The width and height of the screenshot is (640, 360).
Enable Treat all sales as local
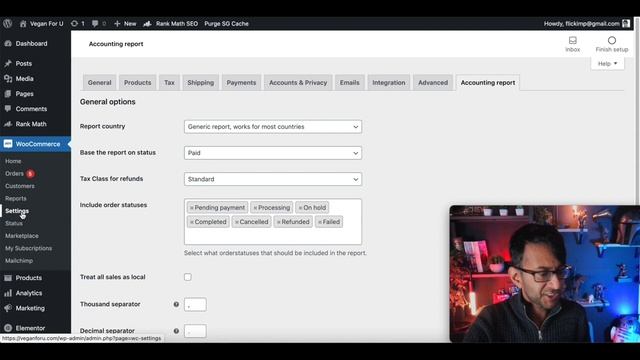point(188,277)
